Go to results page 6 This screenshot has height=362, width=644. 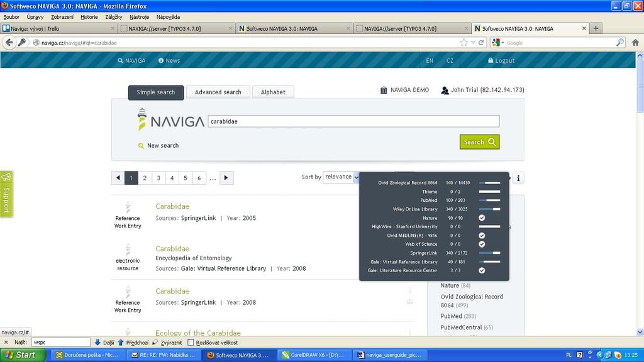point(199,178)
